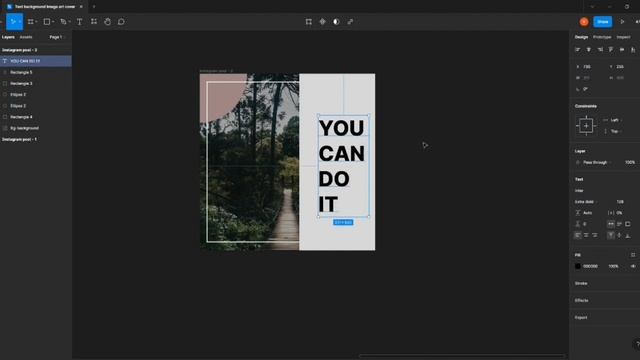Open Extra Bold font weight dropdown
This screenshot has width=640, height=360.
click(586, 202)
